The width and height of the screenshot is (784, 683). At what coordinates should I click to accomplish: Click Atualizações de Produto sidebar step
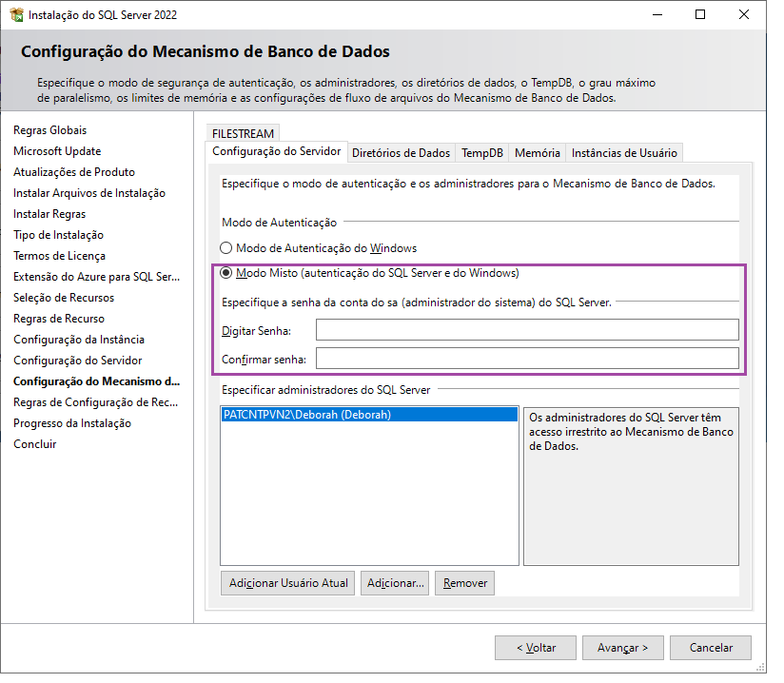(x=74, y=172)
